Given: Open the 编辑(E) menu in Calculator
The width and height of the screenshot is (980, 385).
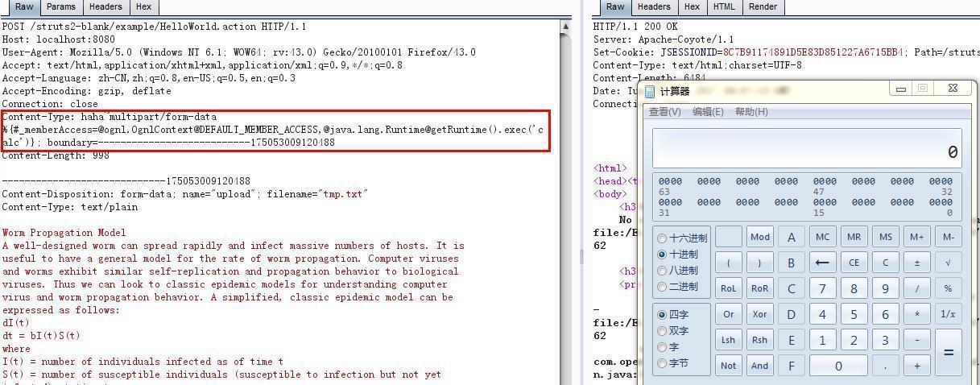Looking at the screenshot, I should coord(709,112).
